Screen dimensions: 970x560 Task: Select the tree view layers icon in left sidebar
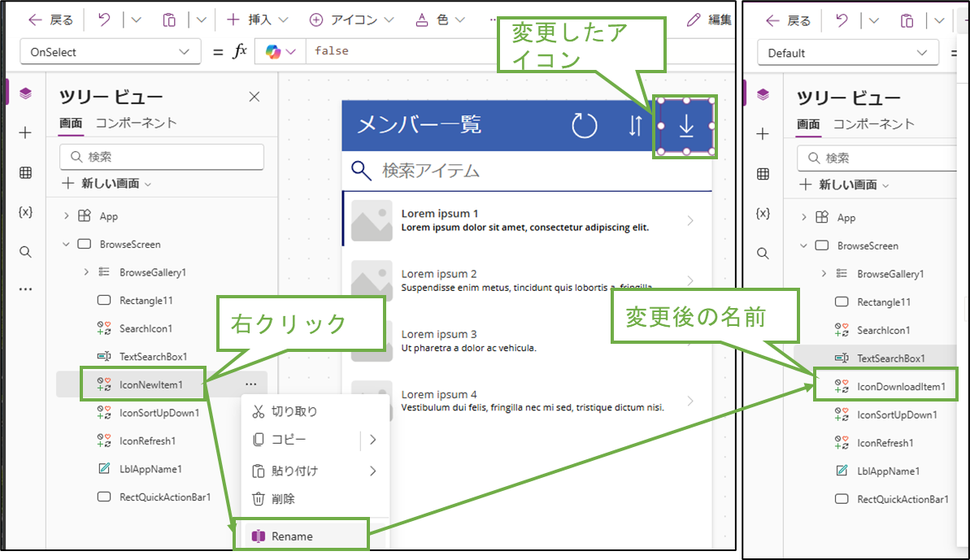(x=25, y=93)
